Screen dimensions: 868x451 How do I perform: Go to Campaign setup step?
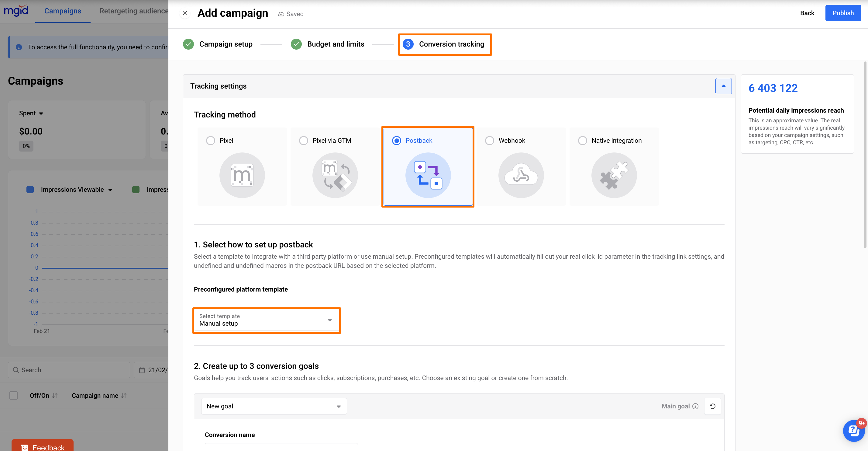click(226, 44)
